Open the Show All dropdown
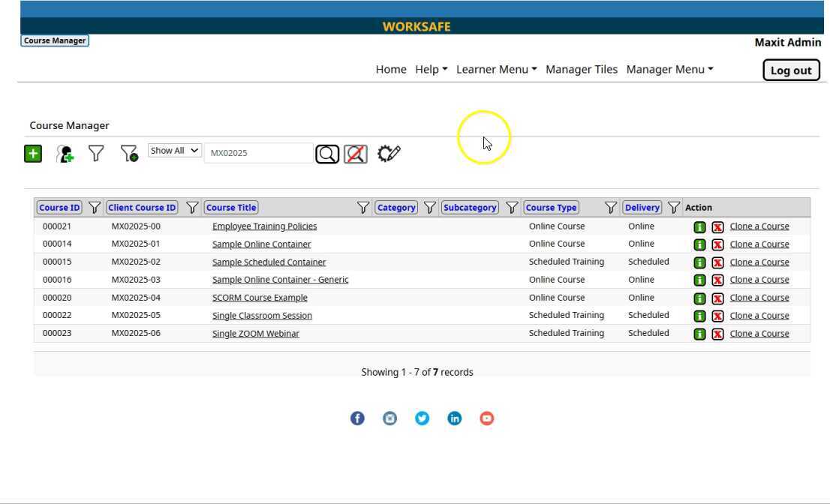 pos(174,151)
